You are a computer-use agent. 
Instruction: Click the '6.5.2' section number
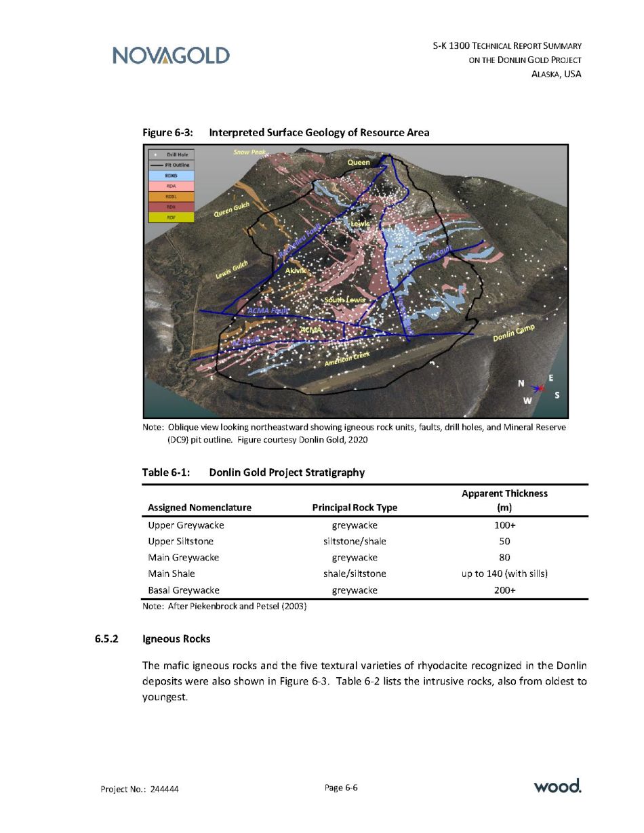[106, 639]
